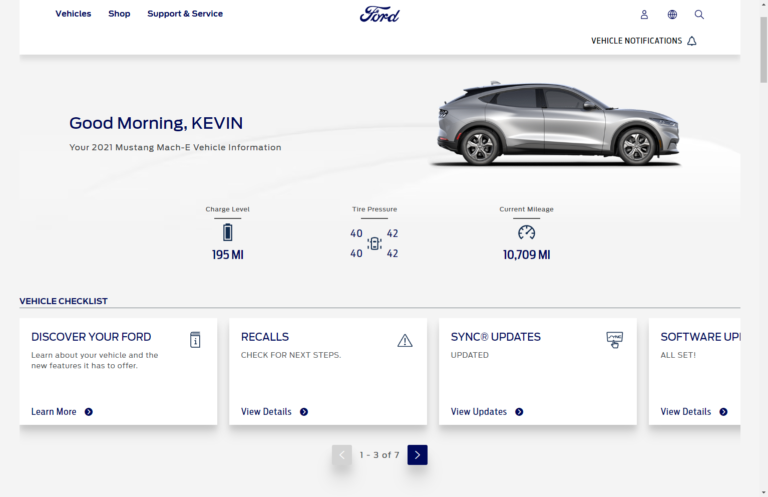Click View Updates under SYNC Updates

479,412
